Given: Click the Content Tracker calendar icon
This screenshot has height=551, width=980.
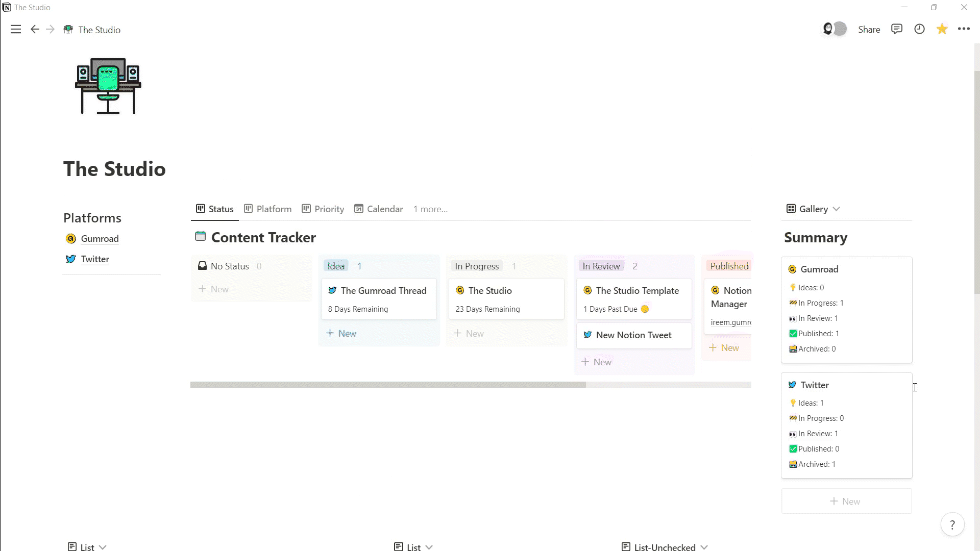Looking at the screenshot, I should click(201, 236).
